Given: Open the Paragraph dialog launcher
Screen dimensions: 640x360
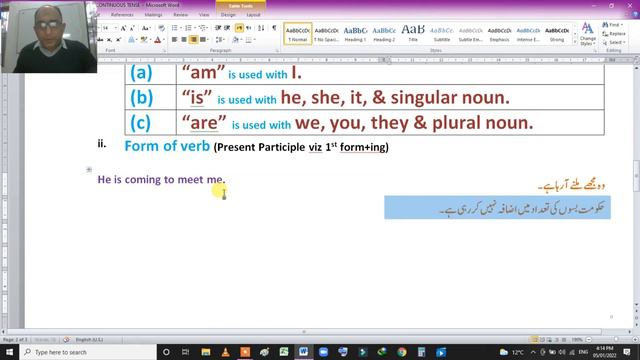Looking at the screenshot, I should [277, 51].
